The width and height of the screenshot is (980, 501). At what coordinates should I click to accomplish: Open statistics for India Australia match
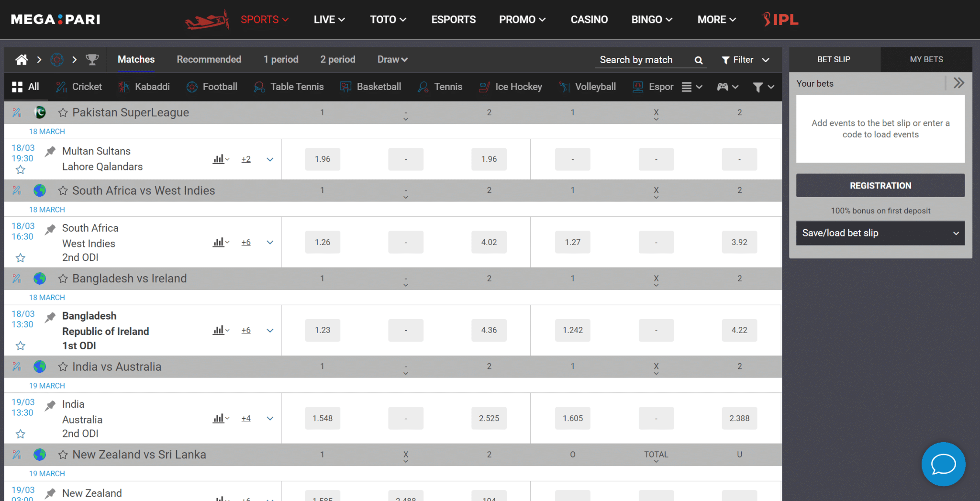[221, 418]
